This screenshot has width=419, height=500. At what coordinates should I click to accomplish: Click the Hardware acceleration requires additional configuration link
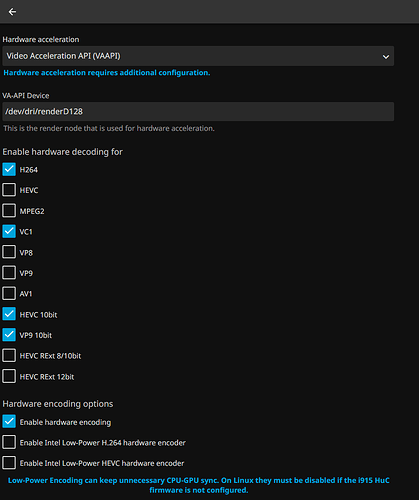click(x=107, y=73)
